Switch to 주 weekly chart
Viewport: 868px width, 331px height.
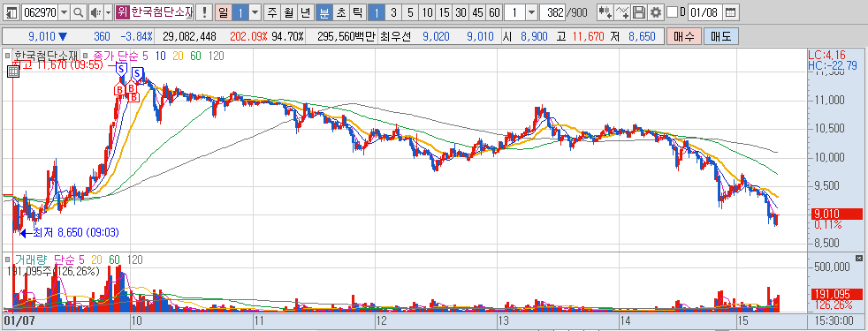tap(272, 11)
